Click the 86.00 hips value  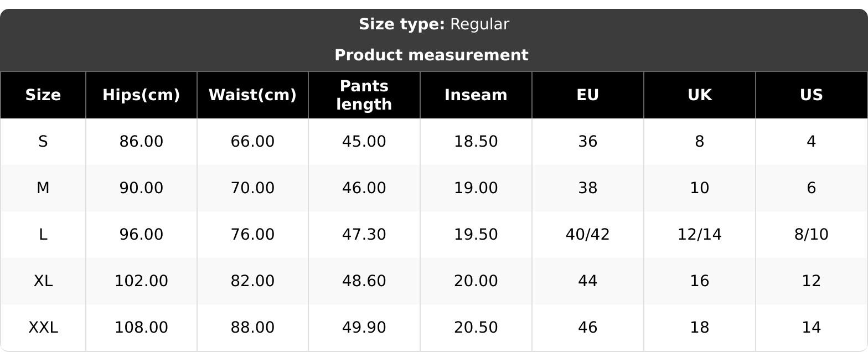141,142
